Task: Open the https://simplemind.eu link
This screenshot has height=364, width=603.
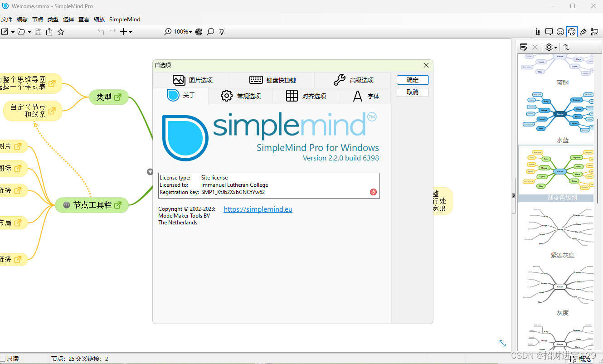Action: (x=258, y=209)
